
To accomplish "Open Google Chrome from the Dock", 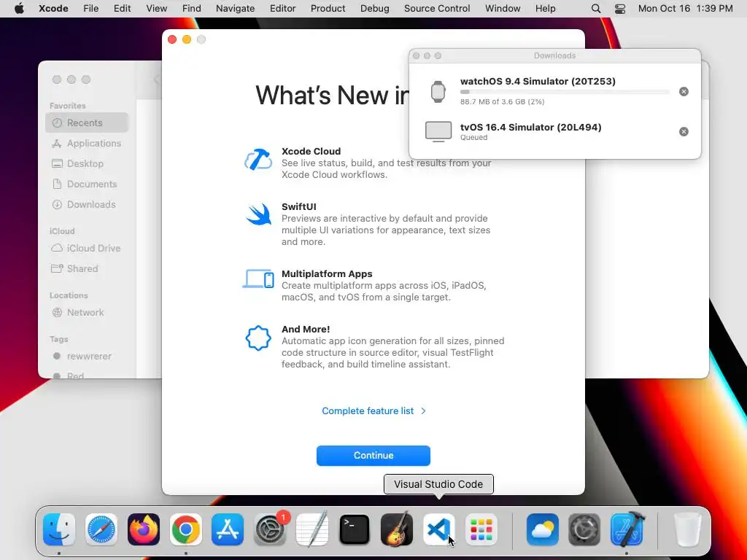I will pos(186,529).
